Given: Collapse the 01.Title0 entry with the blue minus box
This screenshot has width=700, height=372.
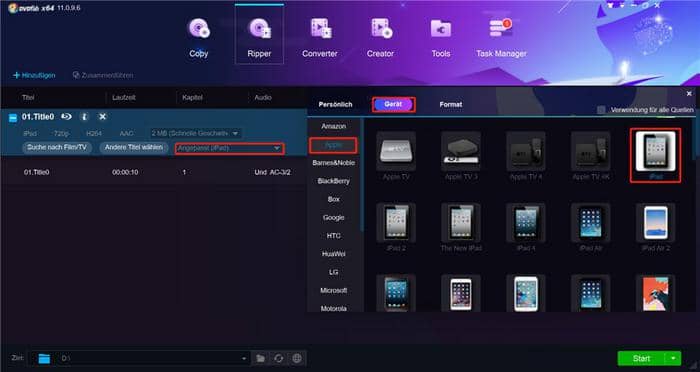Looking at the screenshot, I should (x=13, y=117).
